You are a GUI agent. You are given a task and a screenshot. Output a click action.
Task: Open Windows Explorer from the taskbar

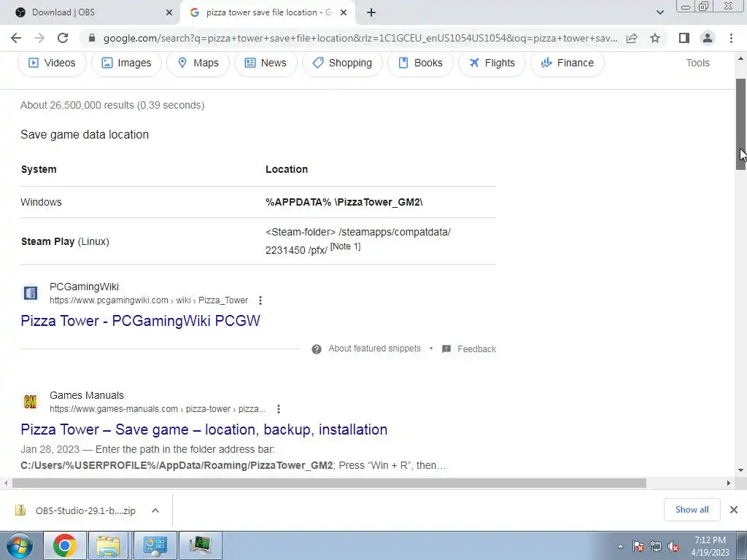(x=108, y=545)
